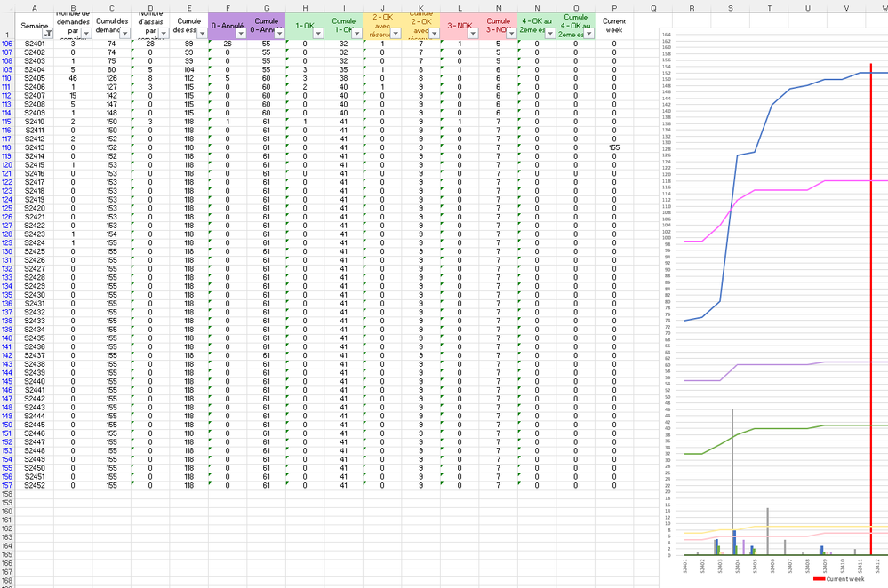Click the S2401 axis label in chart
Viewport: 888px width, 588px height.
[684, 566]
